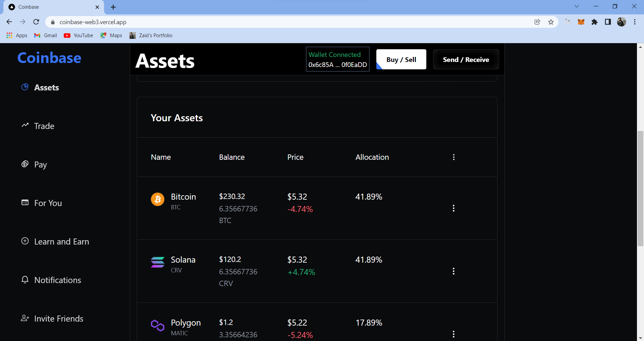The image size is (644, 341).
Task: Click the Price column header
Action: point(296,157)
